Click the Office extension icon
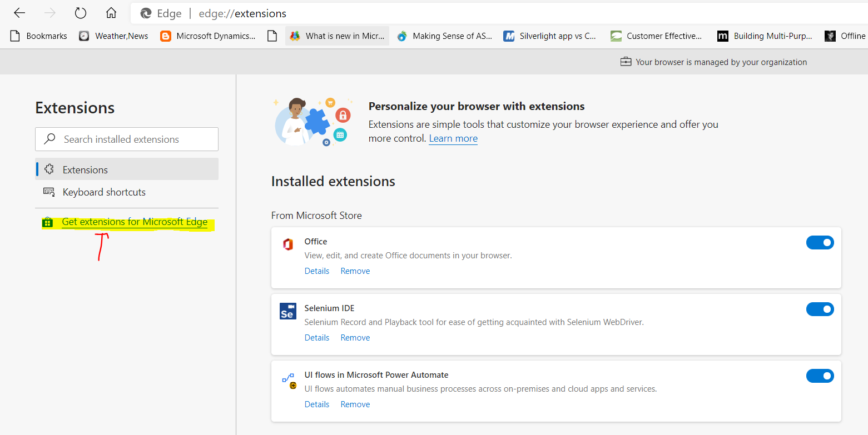The width and height of the screenshot is (868, 435). [x=287, y=243]
